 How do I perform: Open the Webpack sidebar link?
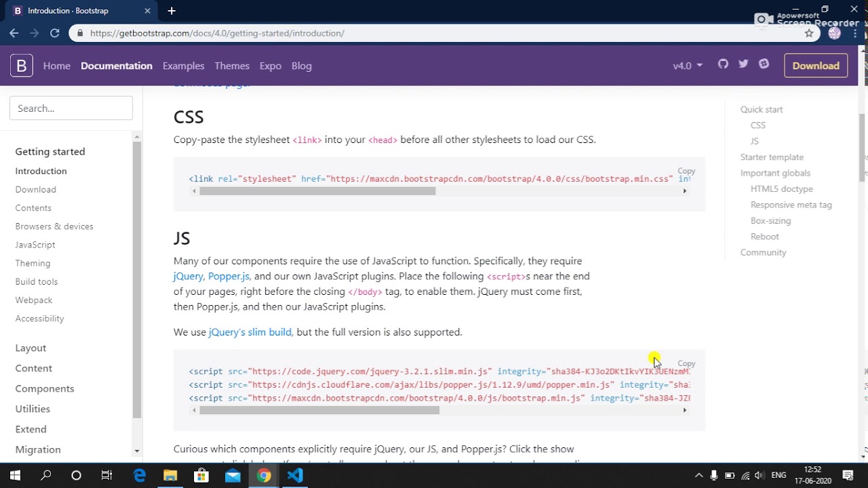coord(34,300)
